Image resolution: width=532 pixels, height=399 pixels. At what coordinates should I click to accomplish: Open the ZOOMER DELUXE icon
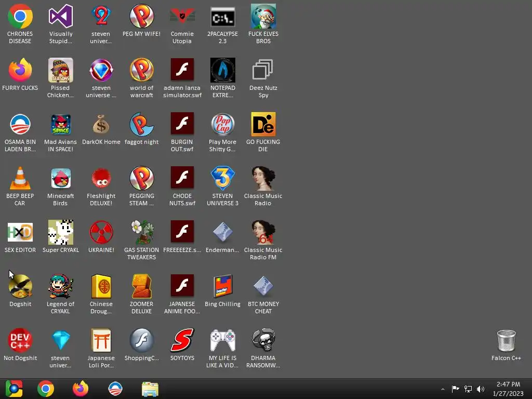(x=141, y=294)
